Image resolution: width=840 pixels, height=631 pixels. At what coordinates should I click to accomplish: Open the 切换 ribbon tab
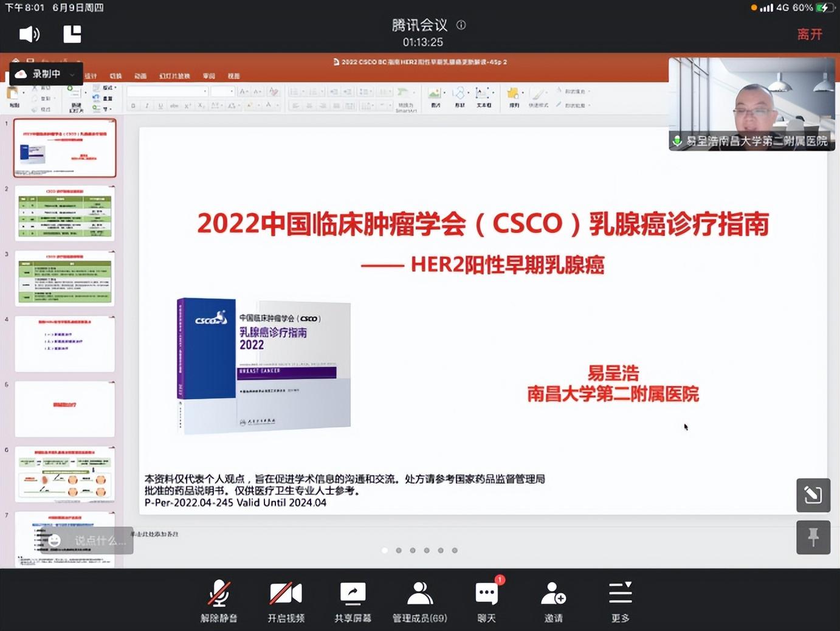tap(115, 76)
